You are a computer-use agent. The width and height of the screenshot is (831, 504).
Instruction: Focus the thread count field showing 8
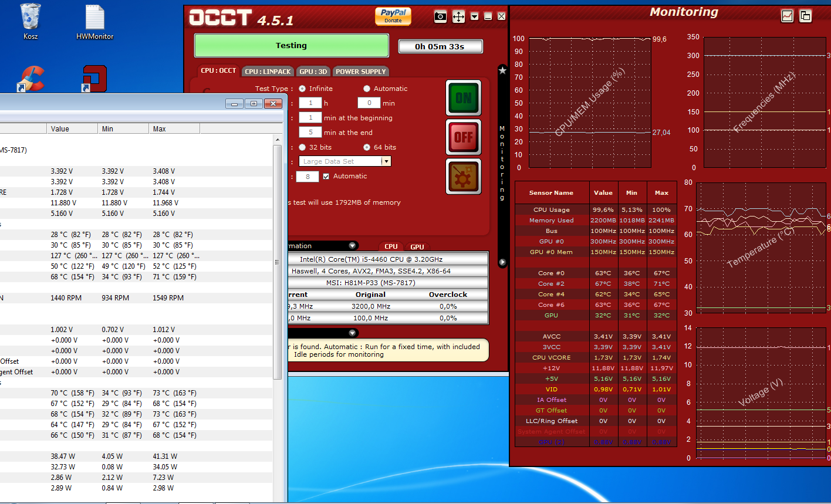click(x=308, y=176)
